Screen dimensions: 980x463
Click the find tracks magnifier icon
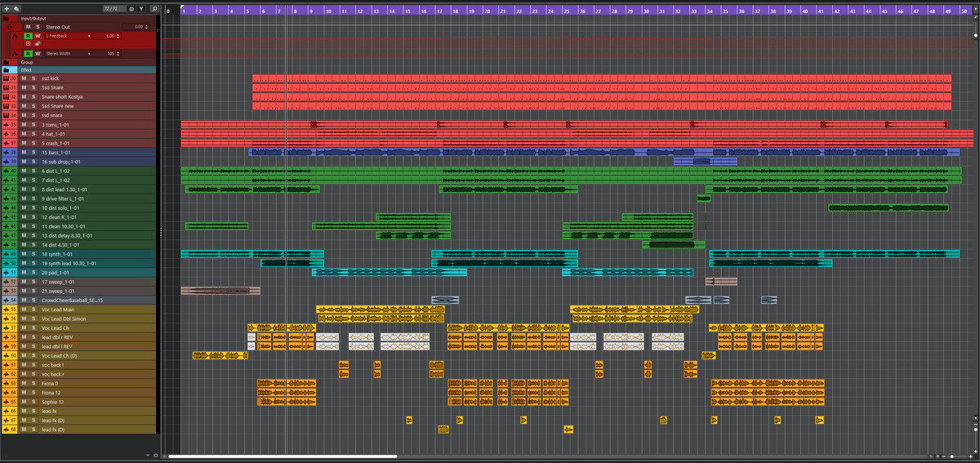pos(154,9)
